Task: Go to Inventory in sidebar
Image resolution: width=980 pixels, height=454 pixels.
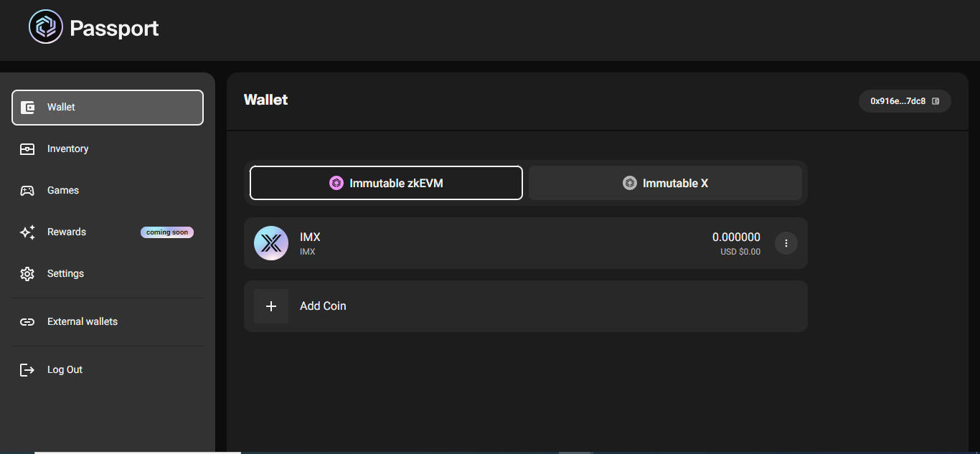Action: click(x=108, y=149)
